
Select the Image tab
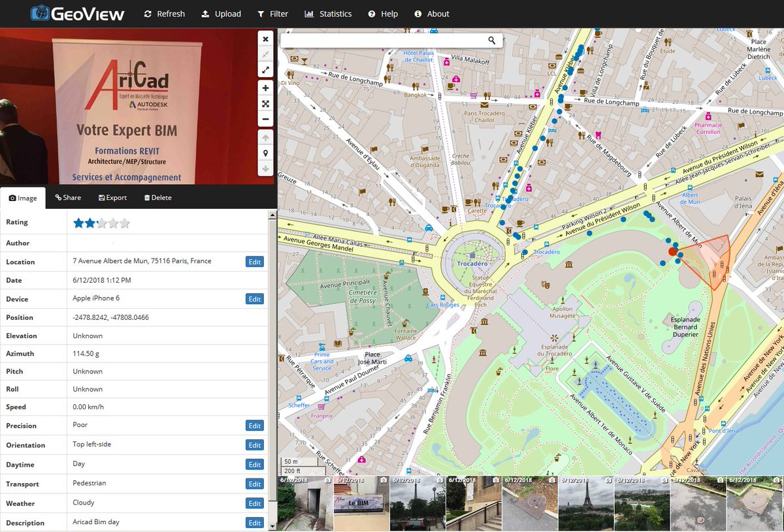(23, 198)
